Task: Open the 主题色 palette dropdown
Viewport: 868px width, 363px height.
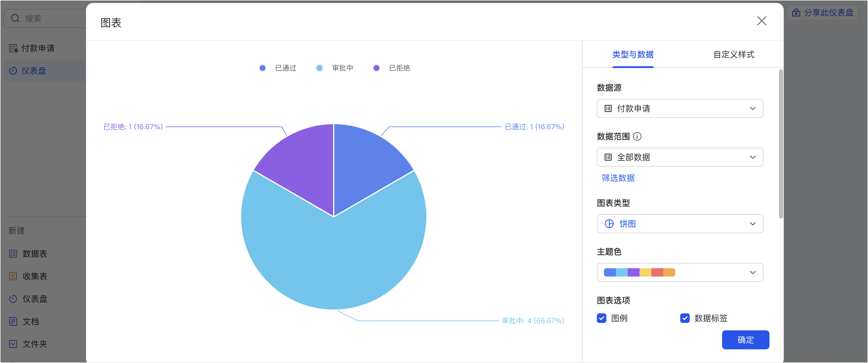Action: click(680, 272)
